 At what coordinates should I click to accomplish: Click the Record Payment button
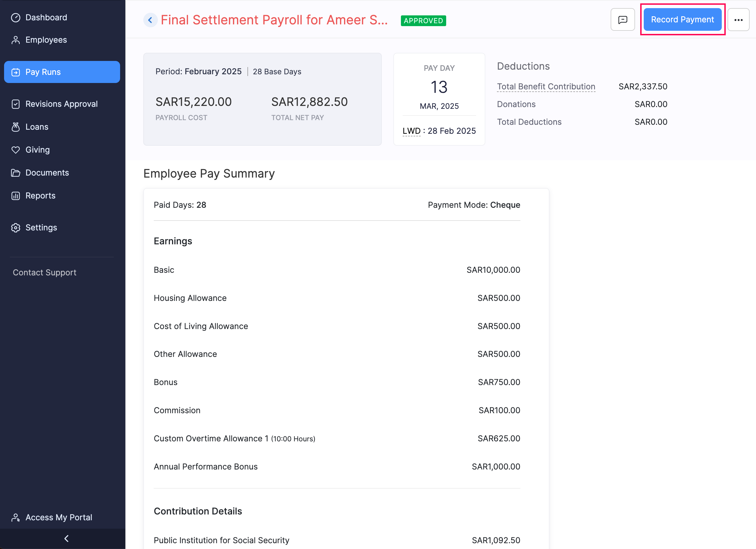point(682,19)
